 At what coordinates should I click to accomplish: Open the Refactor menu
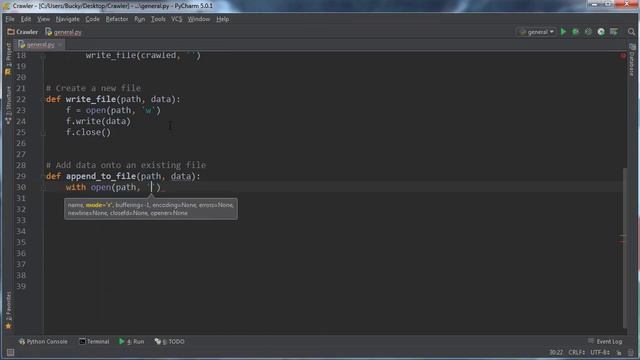pyautogui.click(x=117, y=19)
